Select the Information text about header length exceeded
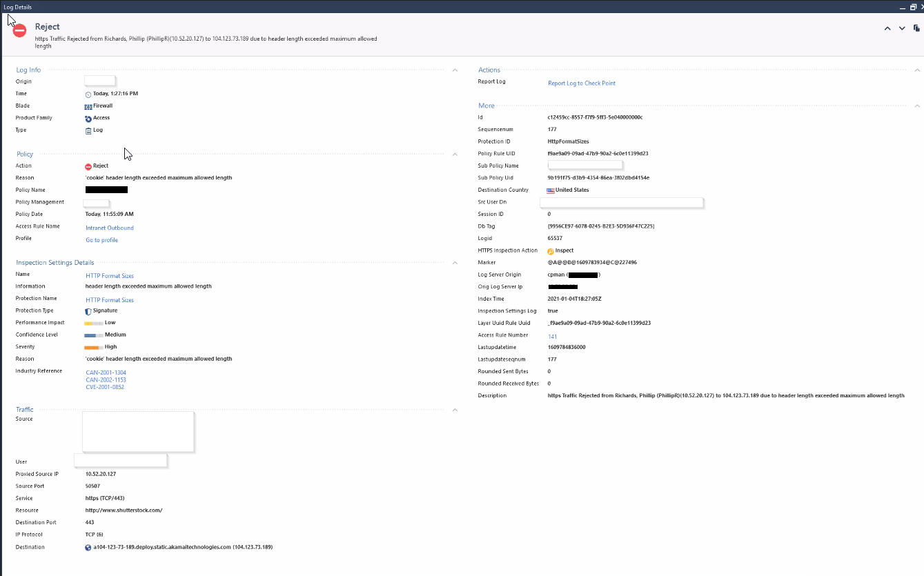 tap(148, 286)
